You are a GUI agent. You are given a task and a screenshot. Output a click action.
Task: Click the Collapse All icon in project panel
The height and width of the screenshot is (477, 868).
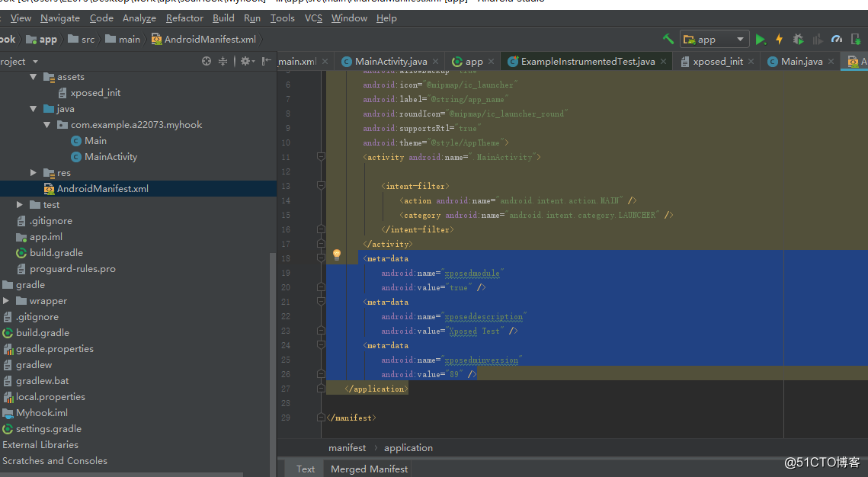point(223,62)
